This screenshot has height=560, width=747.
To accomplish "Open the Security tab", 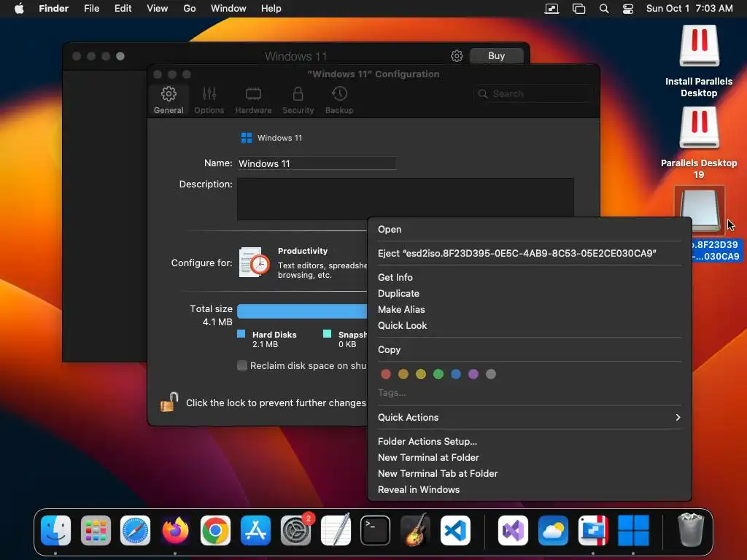I will click(x=298, y=100).
